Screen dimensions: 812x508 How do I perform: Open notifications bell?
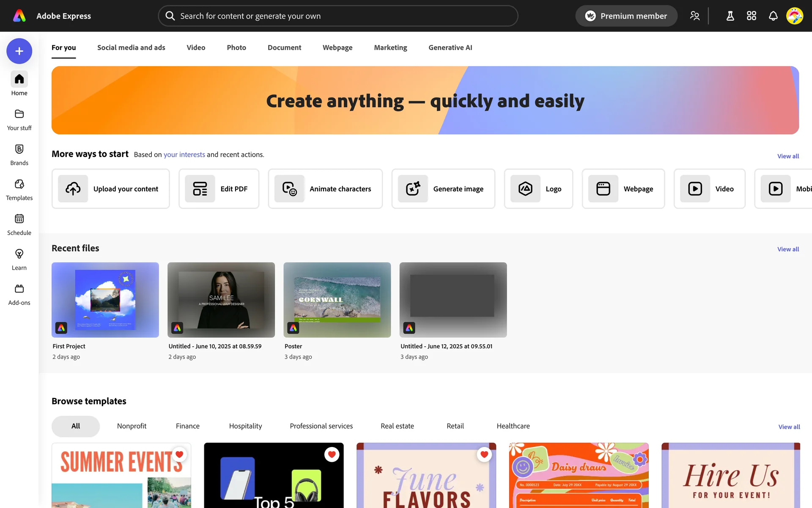pos(773,16)
